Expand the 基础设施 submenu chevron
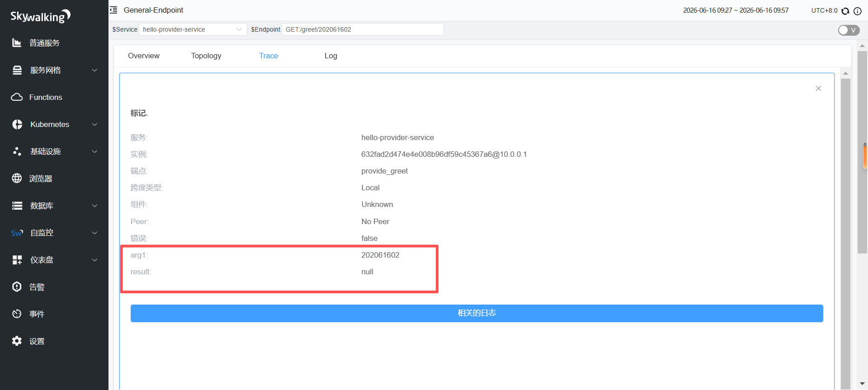Screen dimensions: 868x390 click(94, 151)
